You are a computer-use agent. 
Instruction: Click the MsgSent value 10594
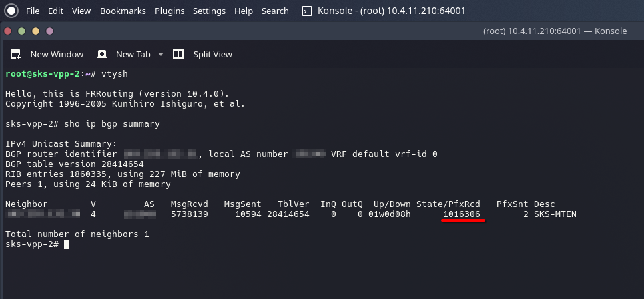coord(248,214)
